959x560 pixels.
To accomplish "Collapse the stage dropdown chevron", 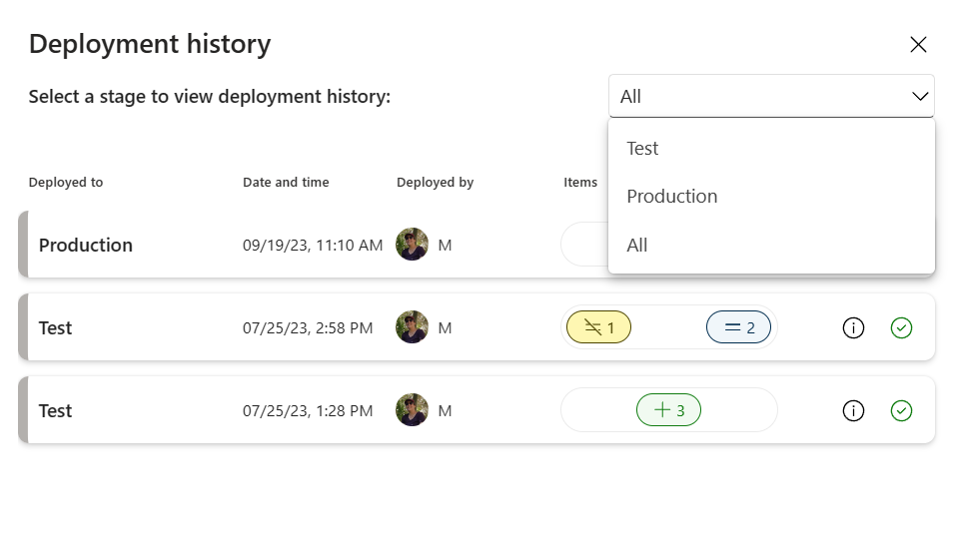I will pos(920,97).
